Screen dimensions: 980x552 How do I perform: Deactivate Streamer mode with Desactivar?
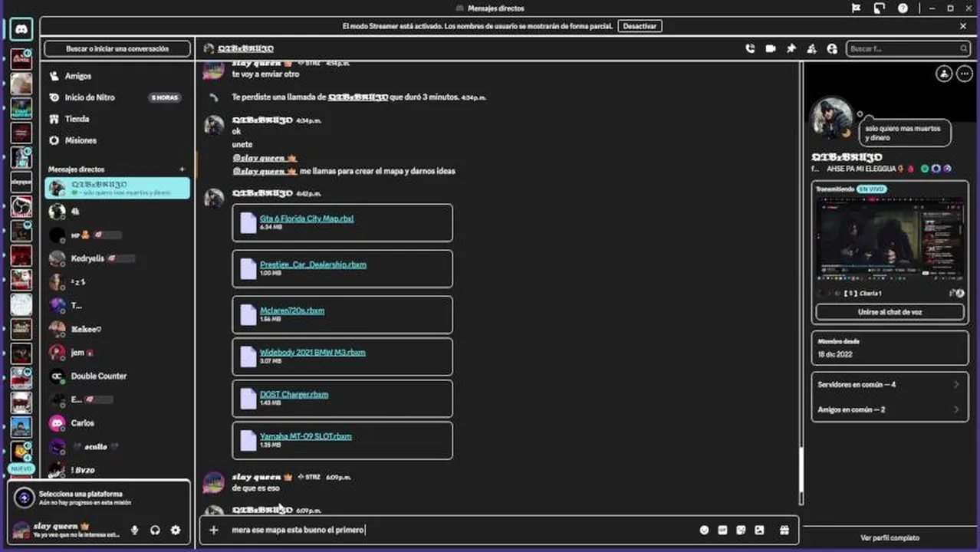[x=640, y=26]
